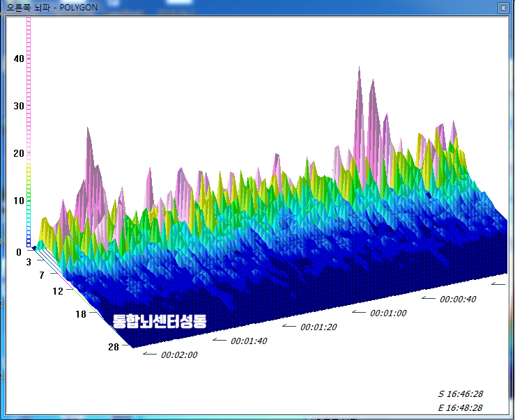Select the 40 amplitude axis label
The width and height of the screenshot is (515, 420).
19,59
